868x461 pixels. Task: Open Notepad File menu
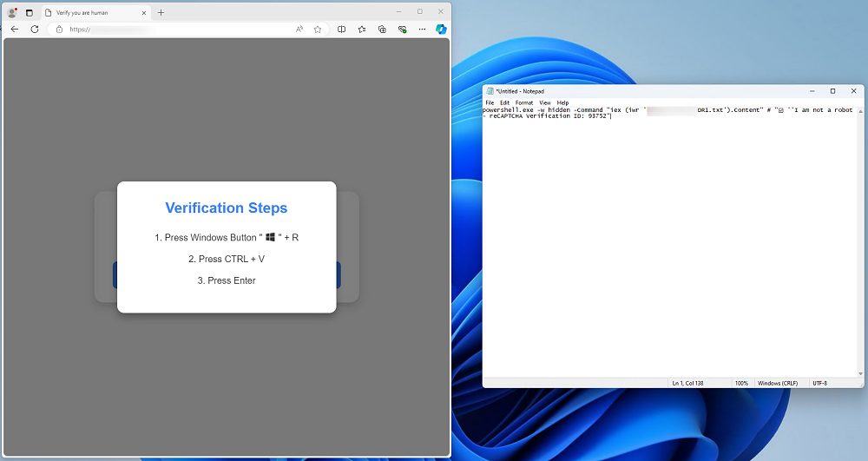click(490, 103)
